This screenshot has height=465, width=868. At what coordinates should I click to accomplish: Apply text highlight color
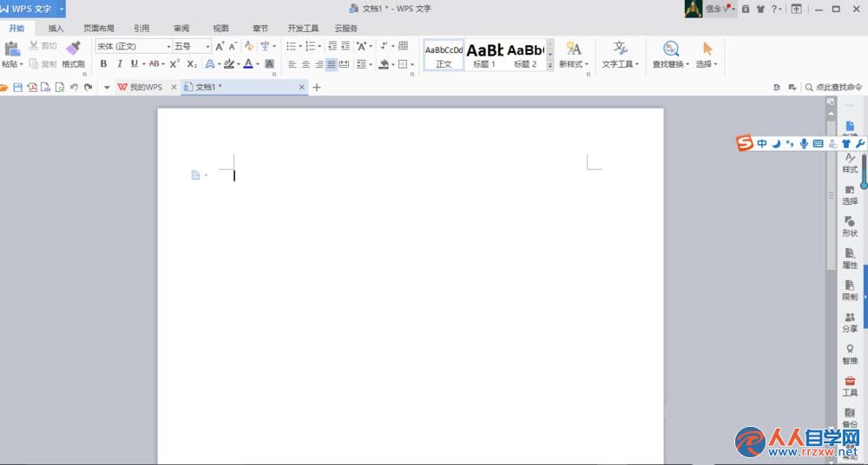pos(228,64)
